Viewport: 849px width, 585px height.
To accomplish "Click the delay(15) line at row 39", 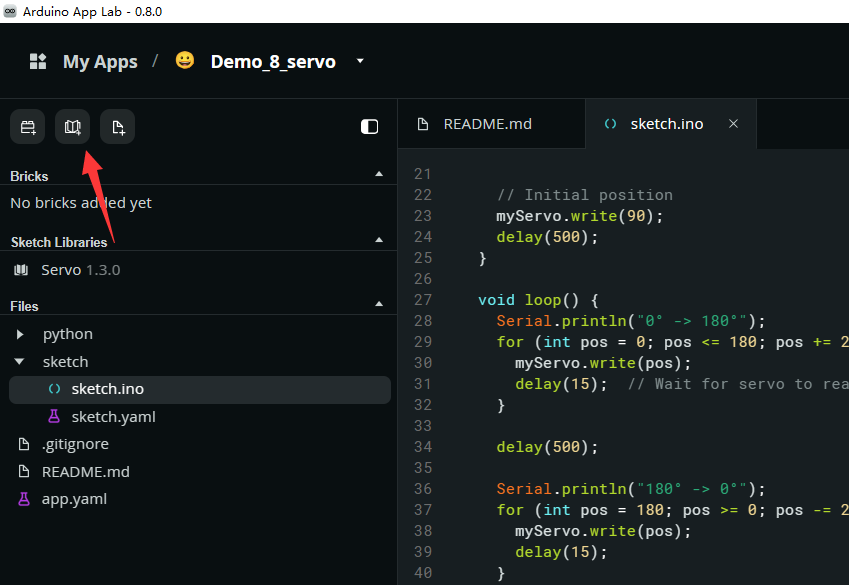I will point(561,552).
